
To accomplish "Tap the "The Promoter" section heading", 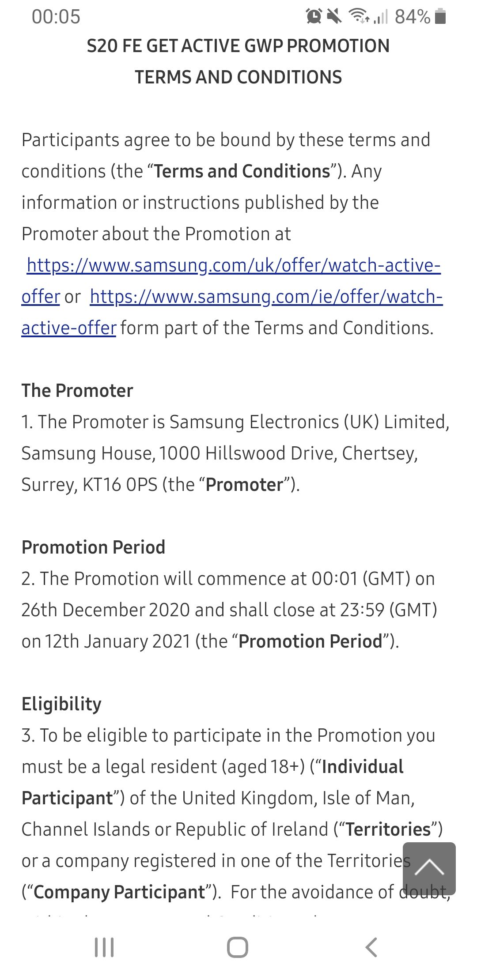I will [x=77, y=391].
